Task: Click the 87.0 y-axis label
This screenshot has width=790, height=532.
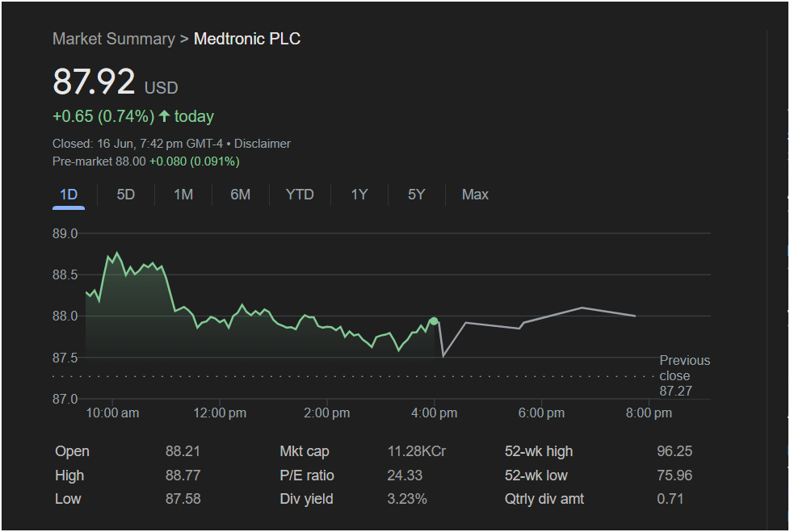Action: pos(65,400)
